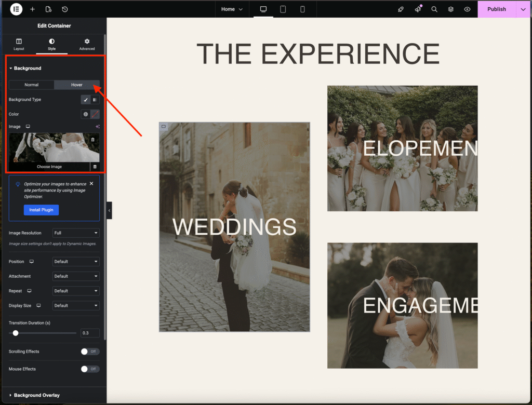Switch to the Advanced tab
Viewport: 532px width, 405px height.
[87, 44]
